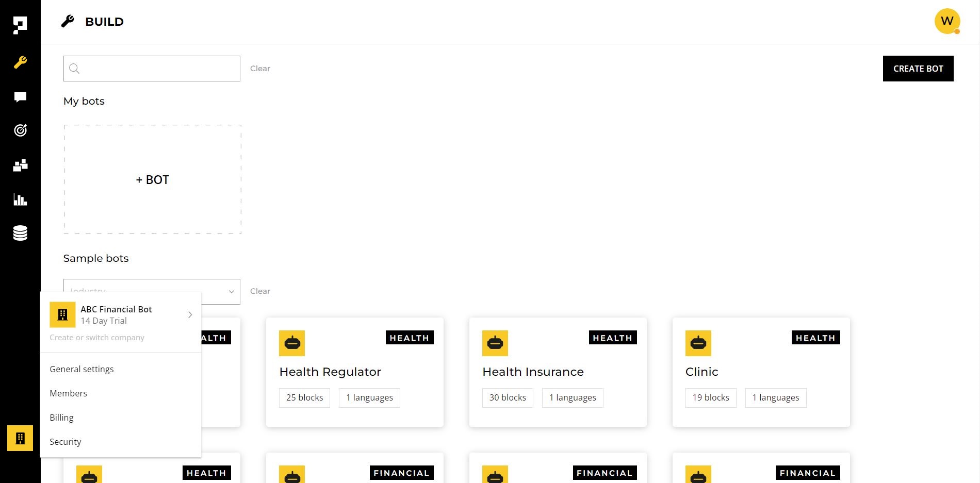Click 1 languages tag on Health Regulator
The width and height of the screenshot is (980, 483).
click(x=369, y=398)
